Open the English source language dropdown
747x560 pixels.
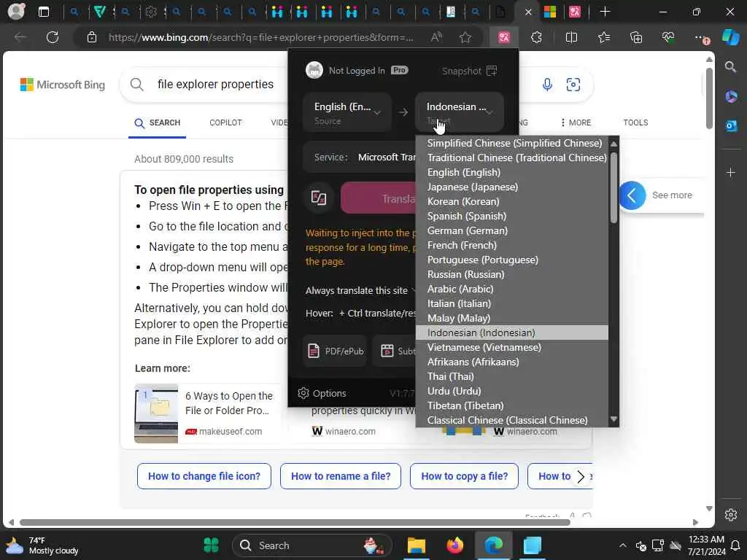[347, 112]
